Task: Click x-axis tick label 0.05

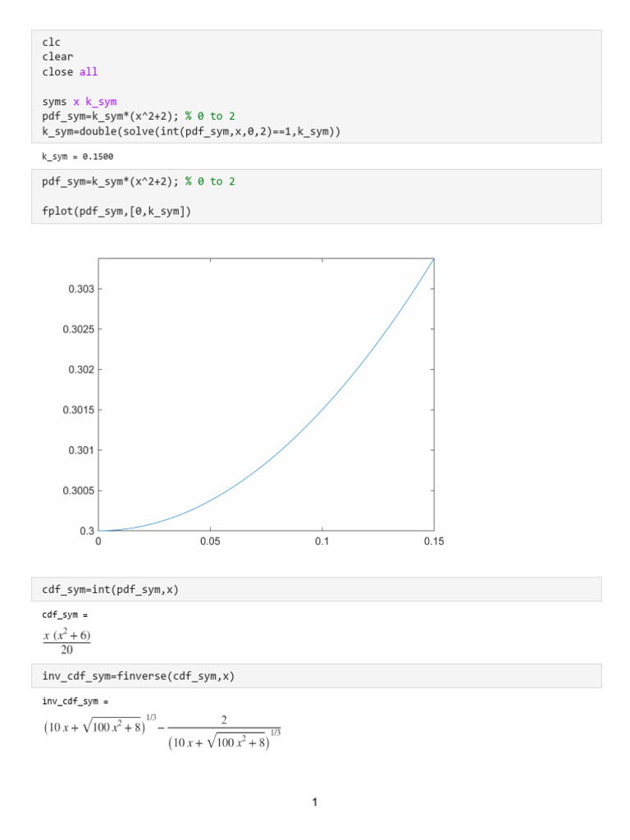Action: [x=210, y=541]
